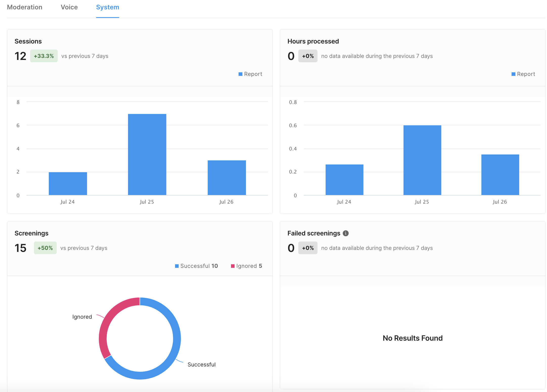Click the Ignored label beside the donut
Viewport: 547px width, 392px height.
(x=82, y=317)
